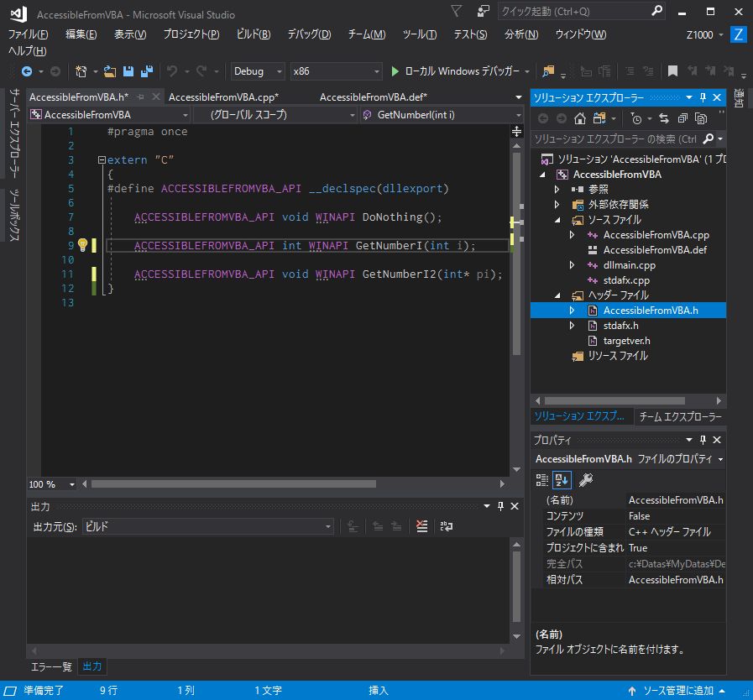Viewport: 753px width, 700px height.
Task: Toggle Word Wrap icon in Output panel
Action: coord(446,526)
